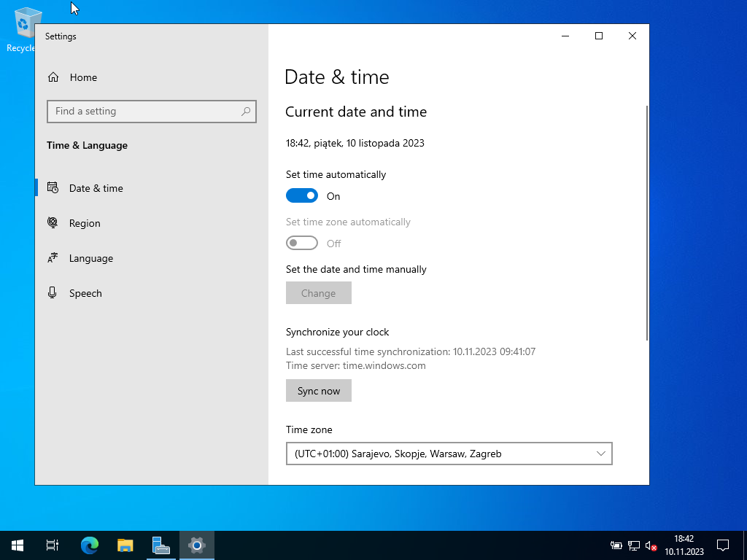This screenshot has width=747, height=560.
Task: Go to the Settings Home page
Action: (x=152, y=77)
